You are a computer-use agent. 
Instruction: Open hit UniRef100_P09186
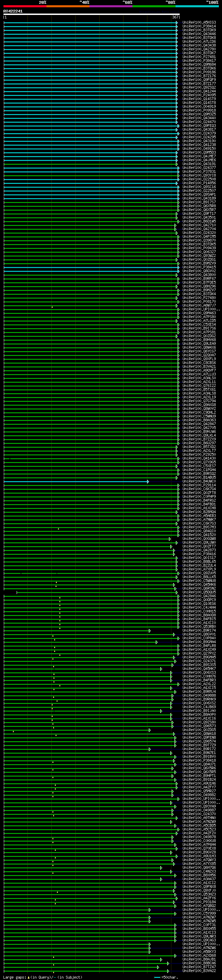tap(199, 72)
